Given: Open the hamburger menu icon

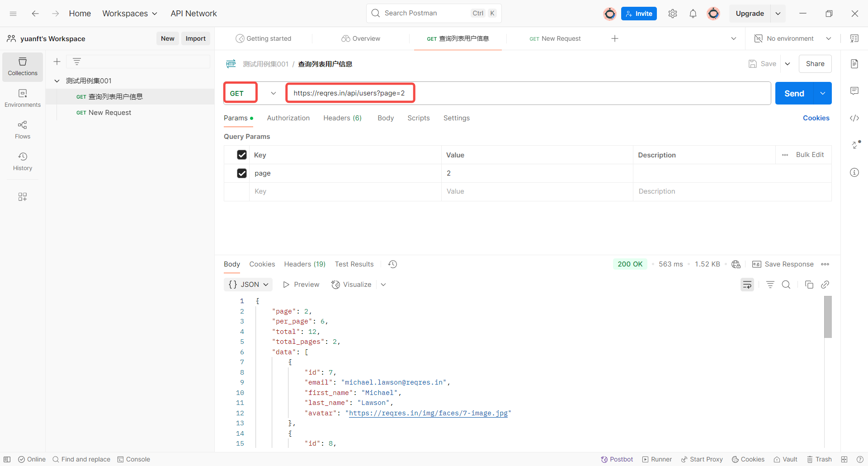Looking at the screenshot, I should tap(13, 14).
